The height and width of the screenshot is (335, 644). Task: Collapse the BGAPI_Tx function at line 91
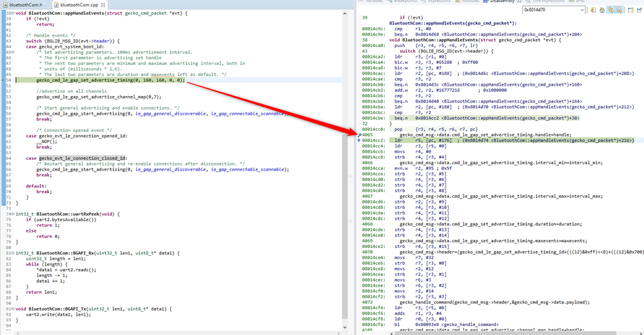tap(13, 309)
